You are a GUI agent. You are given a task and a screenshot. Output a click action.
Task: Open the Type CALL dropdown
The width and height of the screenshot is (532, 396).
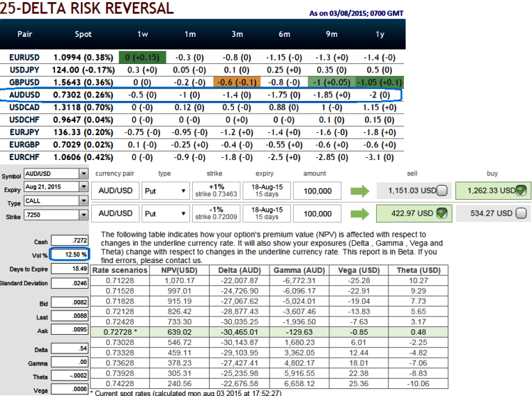point(84,200)
